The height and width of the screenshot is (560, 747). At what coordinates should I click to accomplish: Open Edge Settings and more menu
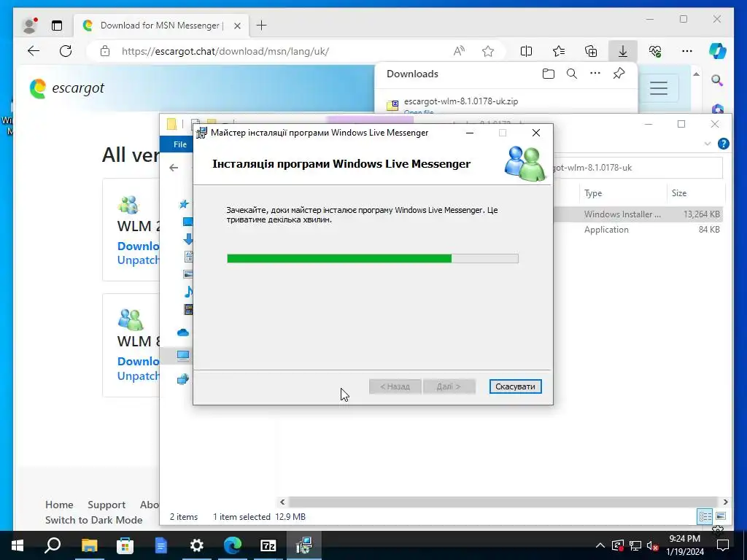tap(687, 51)
